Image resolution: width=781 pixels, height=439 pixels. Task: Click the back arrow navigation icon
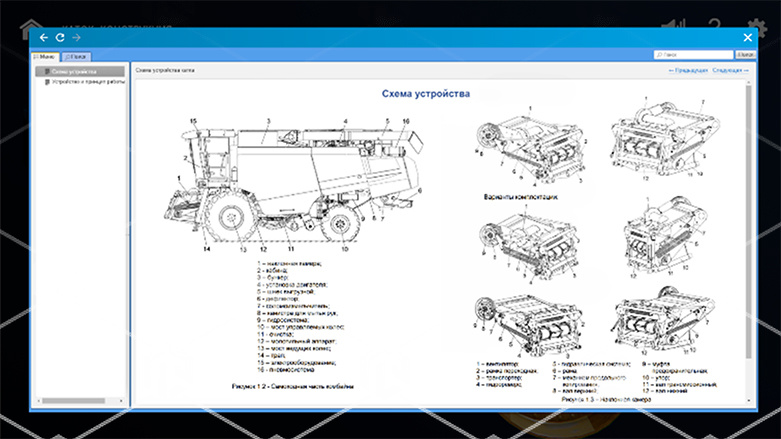pyautogui.click(x=43, y=37)
